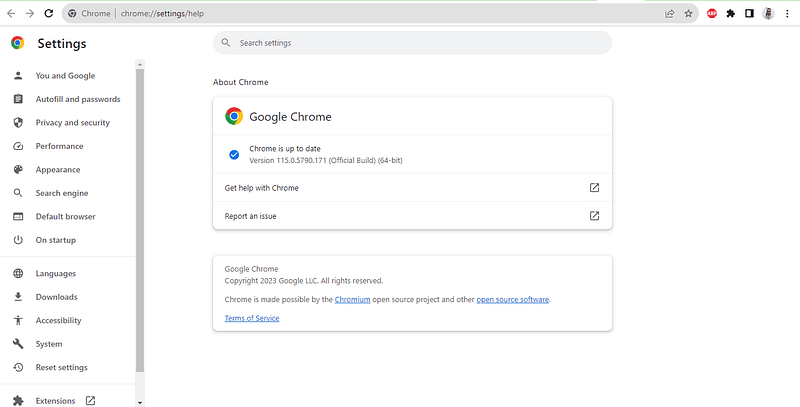Open the profile avatar
The image size is (800, 407).
[x=768, y=14]
